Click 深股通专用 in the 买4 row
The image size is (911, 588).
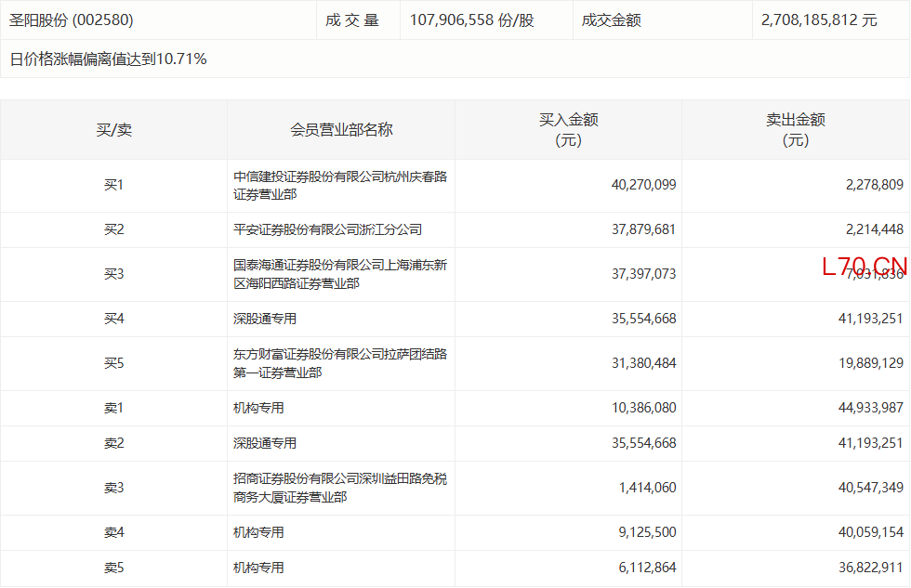[x=265, y=319]
